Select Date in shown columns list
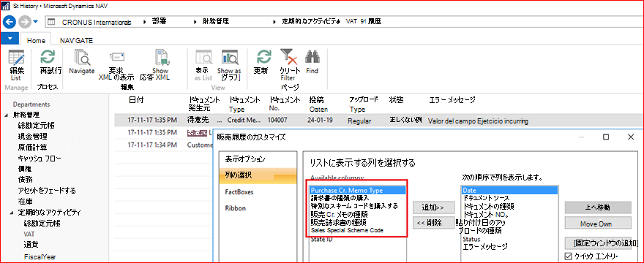 coord(509,191)
